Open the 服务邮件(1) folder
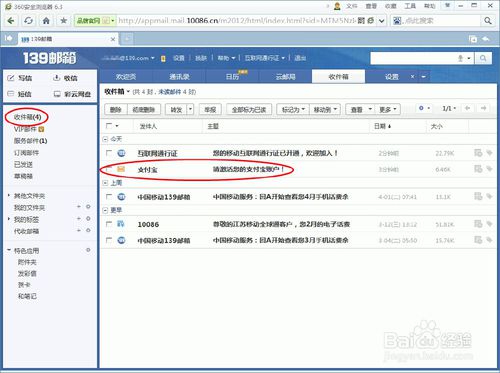The width and height of the screenshot is (500, 373). coord(30,141)
